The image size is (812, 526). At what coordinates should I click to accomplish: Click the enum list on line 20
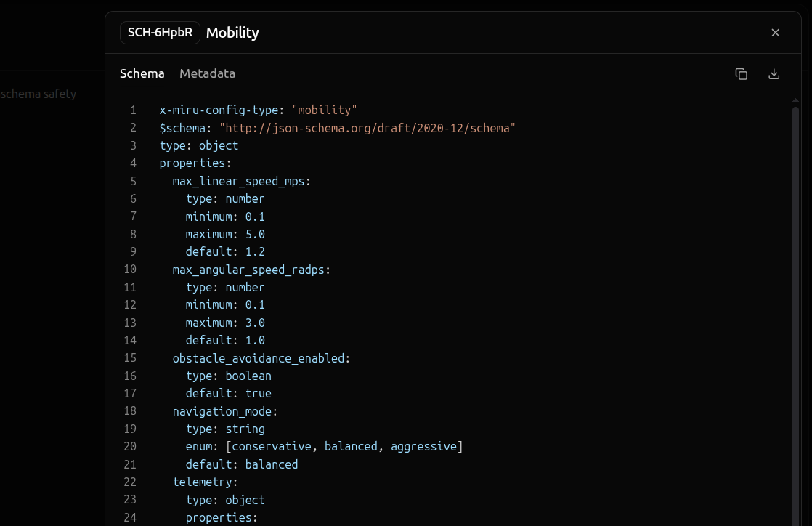pos(344,446)
